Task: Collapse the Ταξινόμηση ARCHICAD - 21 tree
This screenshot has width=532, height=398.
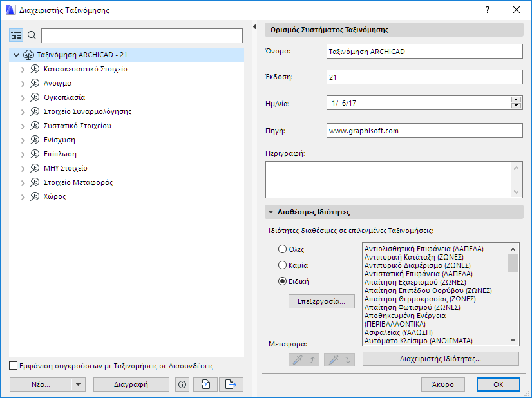Action: pyautogui.click(x=16, y=55)
